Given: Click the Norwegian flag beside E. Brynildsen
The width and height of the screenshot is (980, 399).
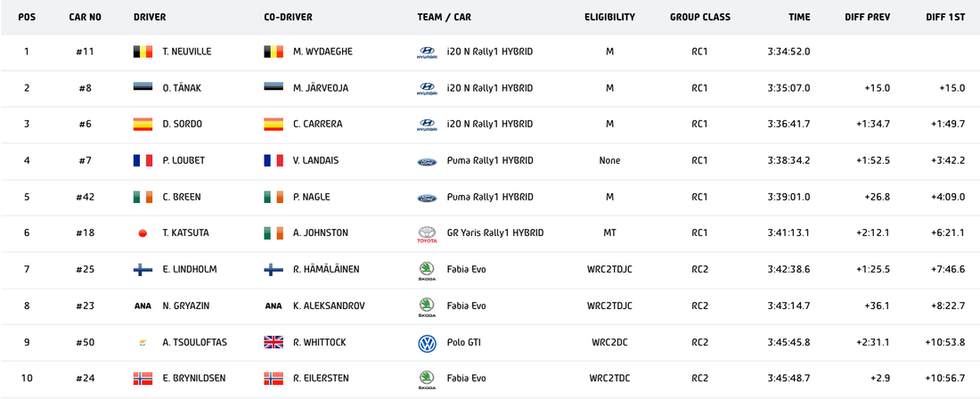Looking at the screenshot, I should [143, 379].
